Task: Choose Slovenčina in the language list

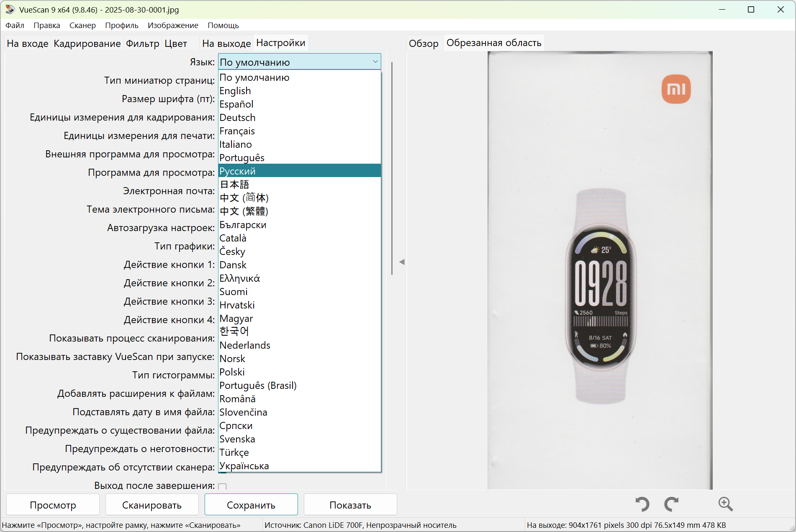Action: [300, 412]
